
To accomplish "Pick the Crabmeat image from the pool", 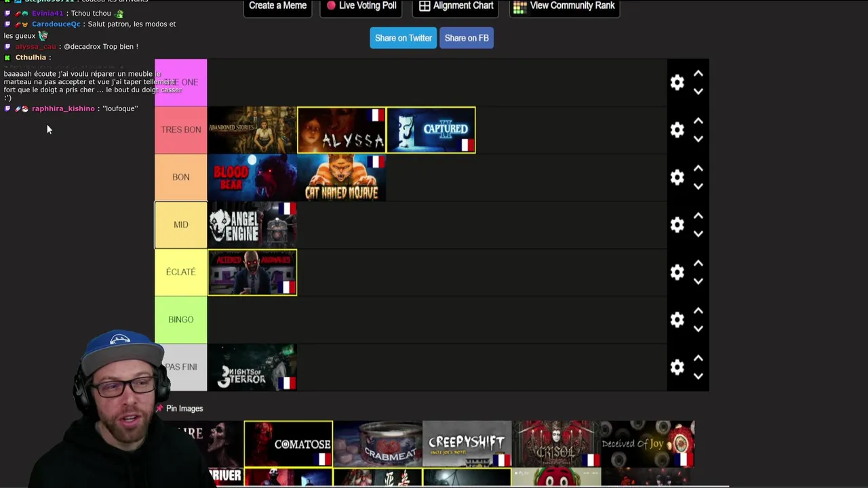I will point(378,444).
